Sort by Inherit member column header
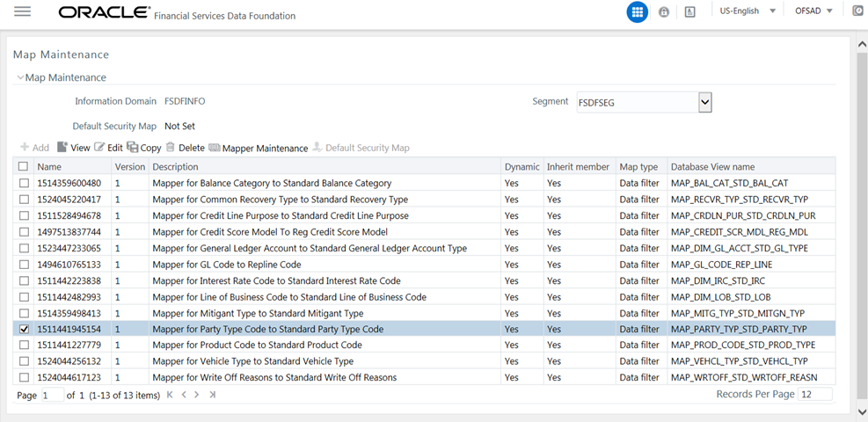 pos(578,166)
